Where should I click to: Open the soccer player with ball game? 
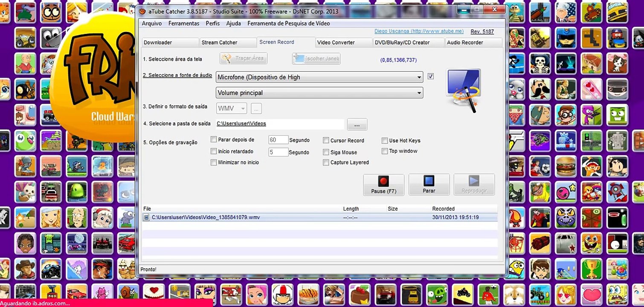[541, 166]
